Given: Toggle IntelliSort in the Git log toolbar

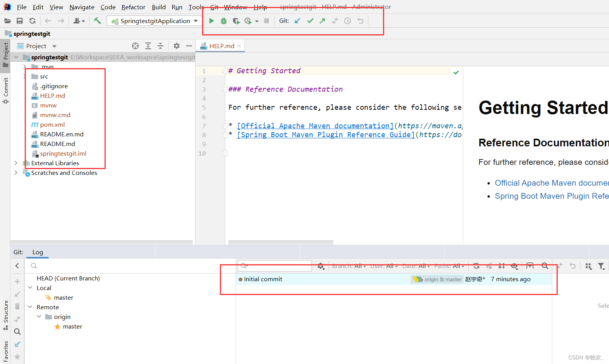Looking at the screenshot, I should click(x=501, y=266).
